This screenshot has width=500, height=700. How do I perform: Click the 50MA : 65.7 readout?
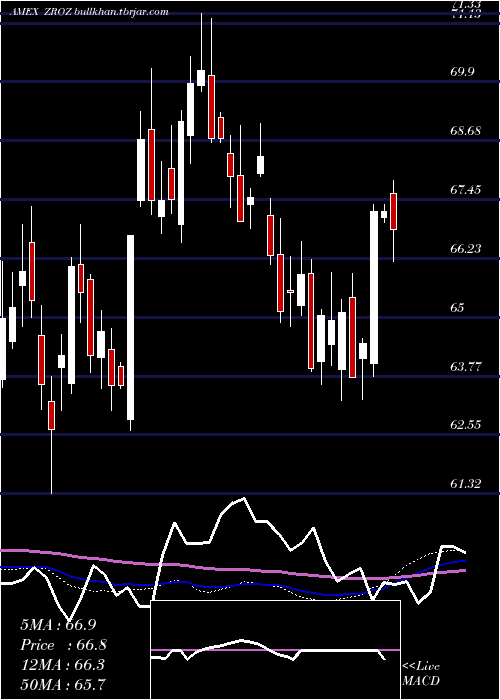tap(63, 684)
